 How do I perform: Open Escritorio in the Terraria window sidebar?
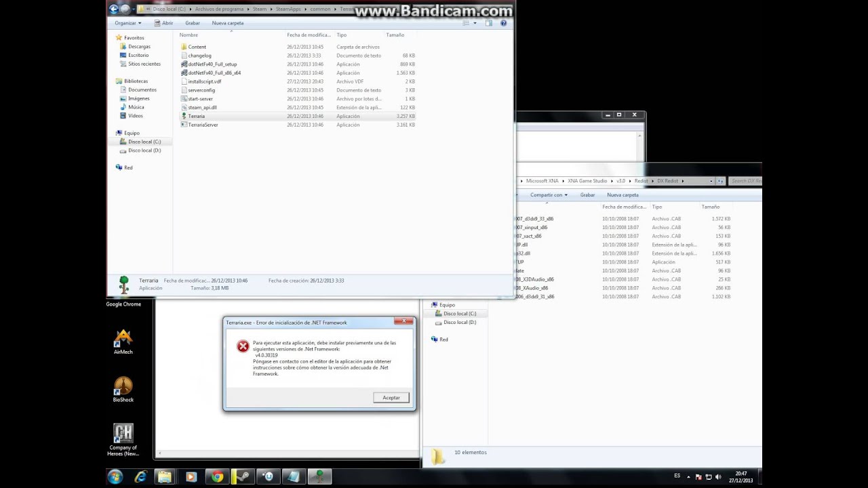click(x=138, y=55)
